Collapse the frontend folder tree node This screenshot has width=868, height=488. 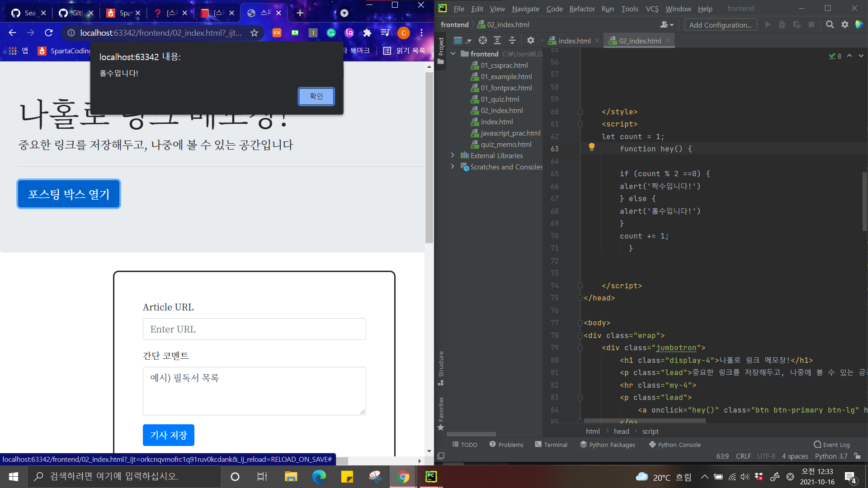point(453,54)
